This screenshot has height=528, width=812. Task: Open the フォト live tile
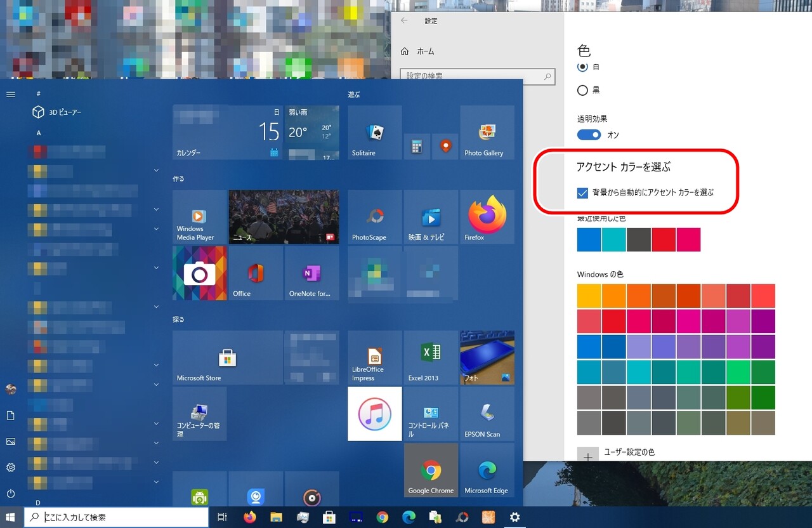pos(487,358)
